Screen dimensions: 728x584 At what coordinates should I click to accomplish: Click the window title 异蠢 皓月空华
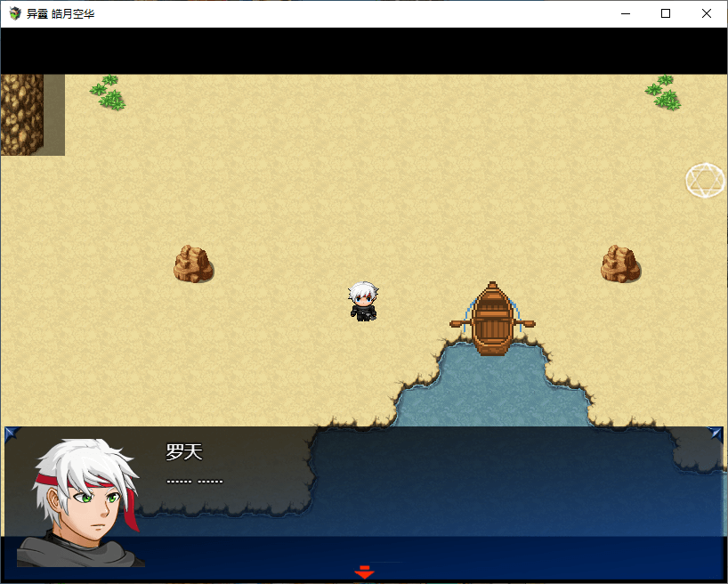tap(61, 13)
